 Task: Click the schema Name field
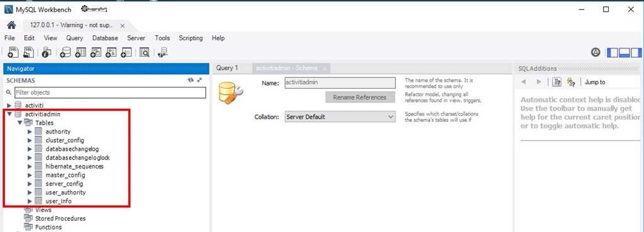click(x=340, y=82)
